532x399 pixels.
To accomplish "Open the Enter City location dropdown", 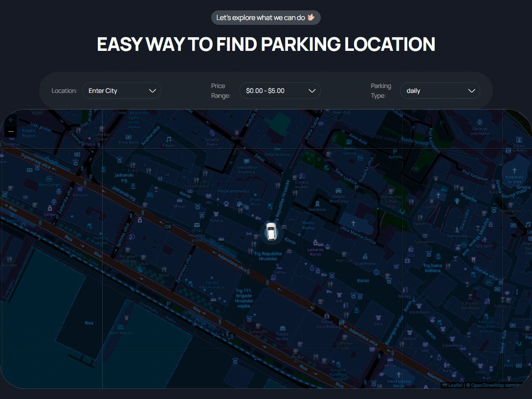I will click(121, 90).
